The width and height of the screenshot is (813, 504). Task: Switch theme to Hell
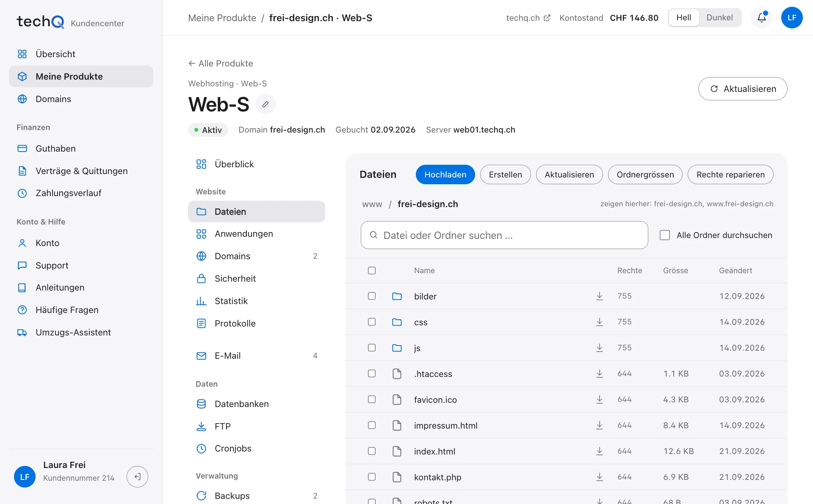click(x=683, y=18)
